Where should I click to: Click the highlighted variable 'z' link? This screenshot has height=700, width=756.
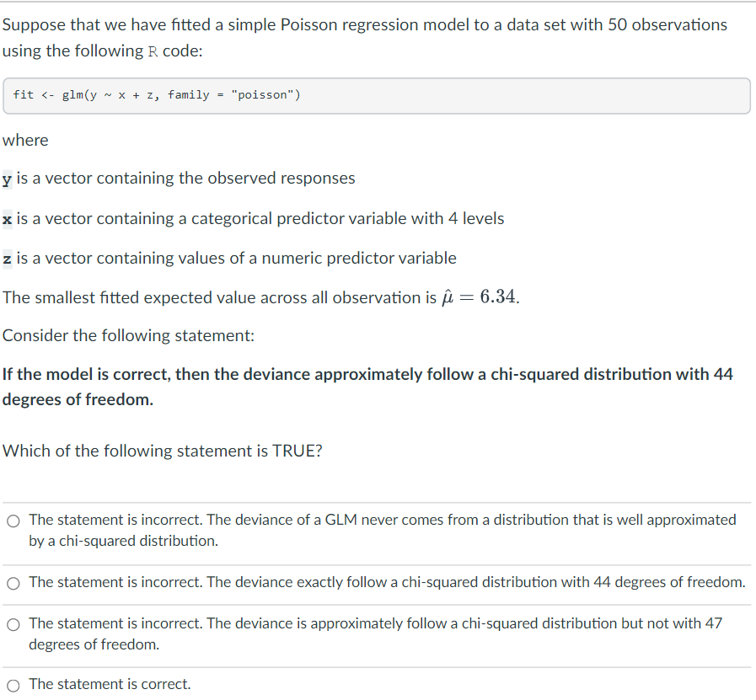[7, 258]
